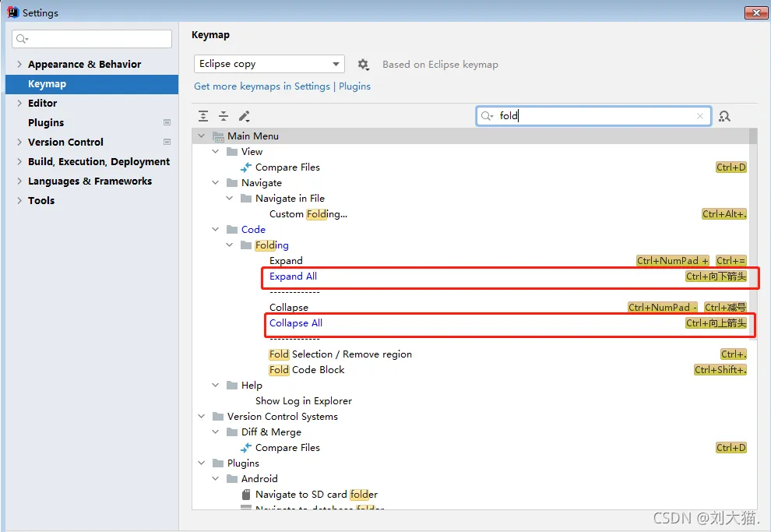Select Fold Selection / Remove region action
The width and height of the screenshot is (771, 532).
pos(340,354)
